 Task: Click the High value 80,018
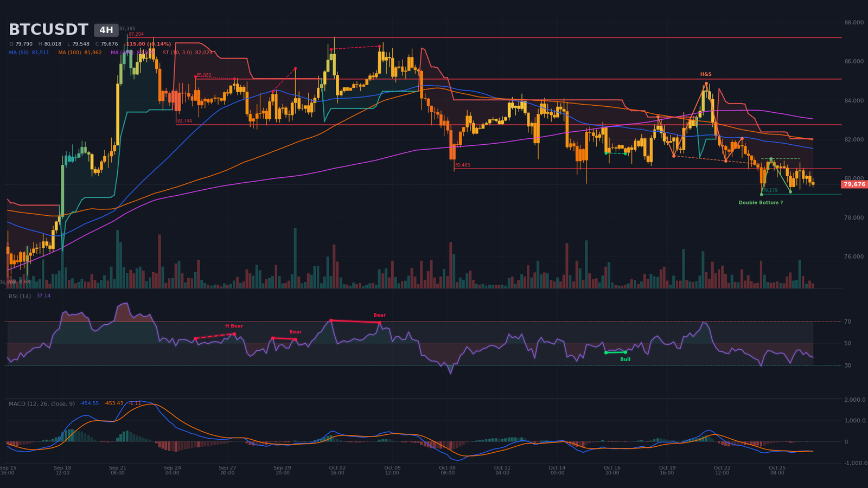coord(53,44)
